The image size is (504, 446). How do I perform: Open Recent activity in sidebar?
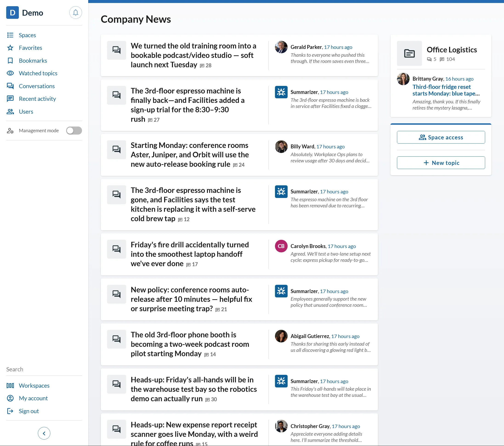(x=37, y=99)
